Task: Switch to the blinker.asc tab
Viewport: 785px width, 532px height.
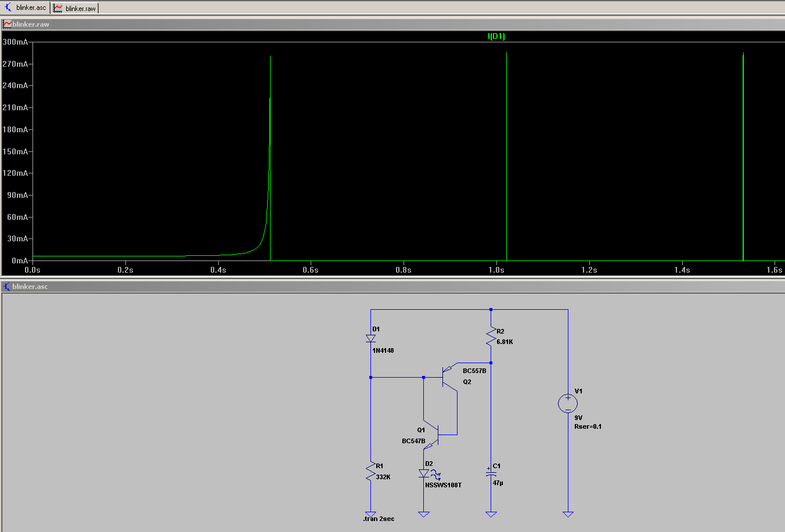Action: tap(26, 8)
